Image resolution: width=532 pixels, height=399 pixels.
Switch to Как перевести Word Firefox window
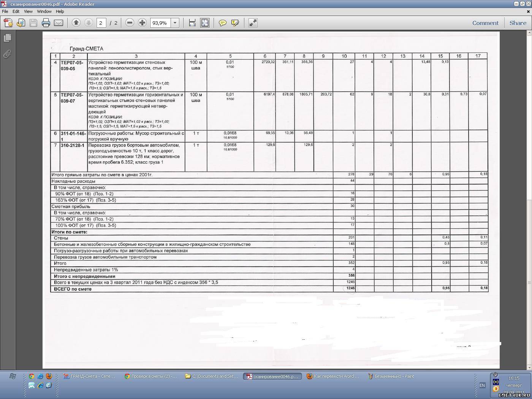pyautogui.click(x=333, y=376)
